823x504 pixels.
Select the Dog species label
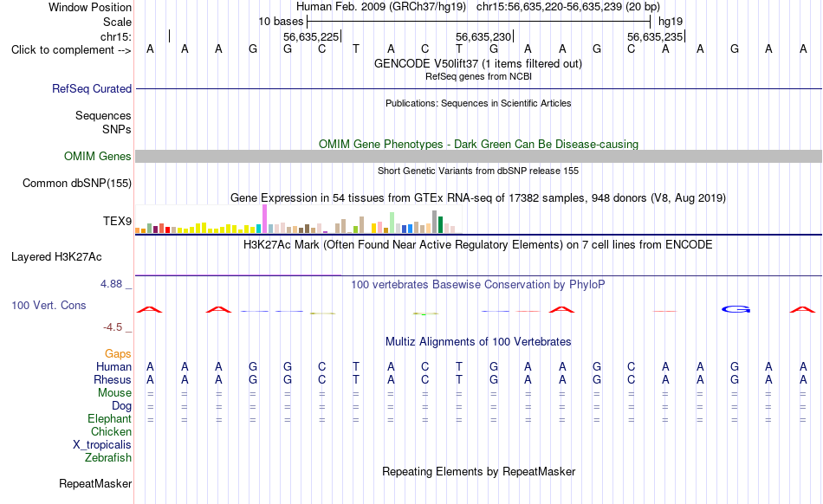(x=121, y=406)
